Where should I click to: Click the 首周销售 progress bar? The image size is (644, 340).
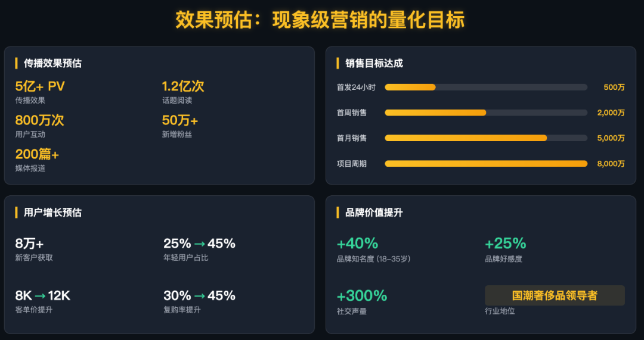(486, 113)
